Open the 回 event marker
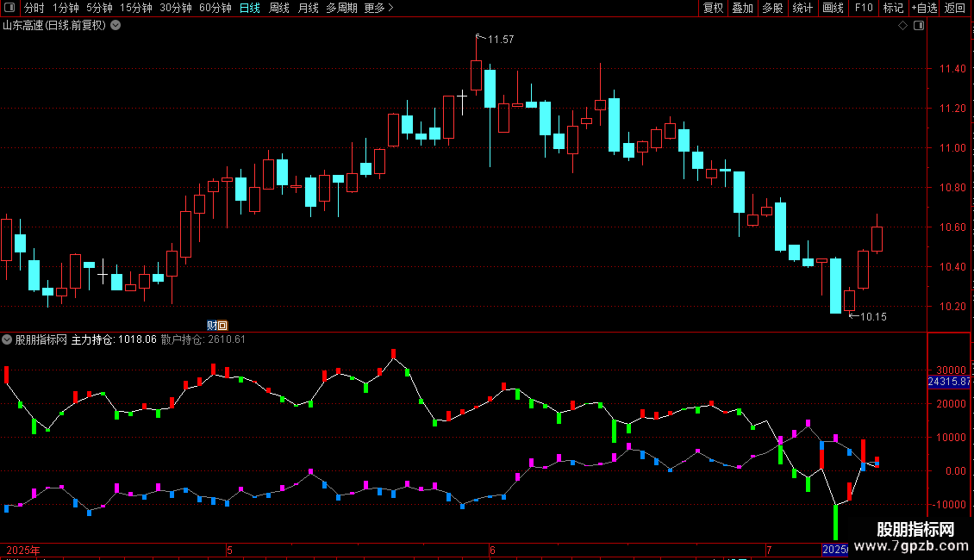 point(222,326)
